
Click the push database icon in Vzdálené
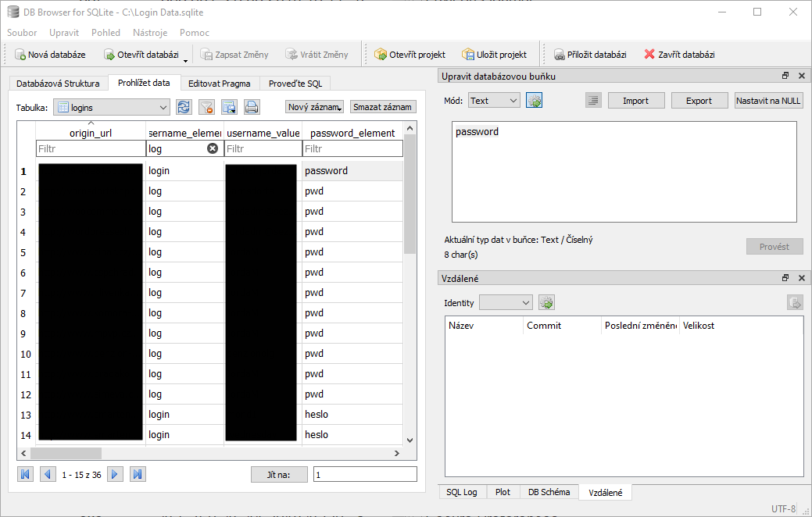794,303
